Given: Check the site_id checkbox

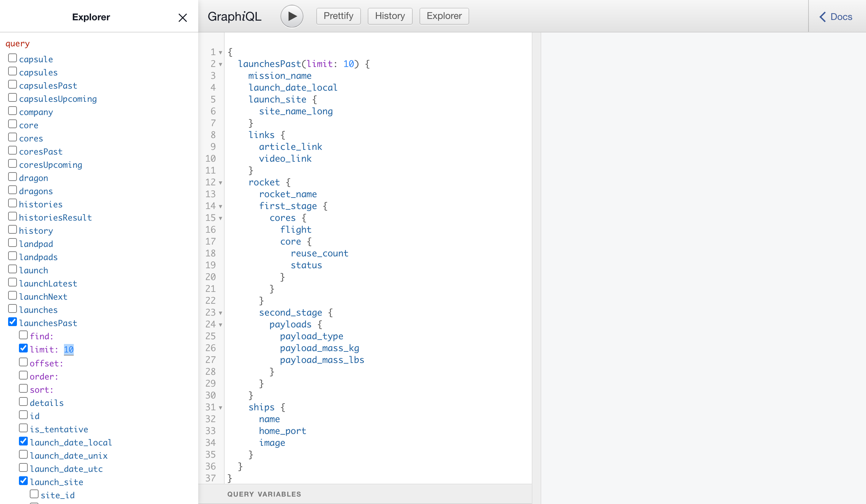Looking at the screenshot, I should coord(34,494).
